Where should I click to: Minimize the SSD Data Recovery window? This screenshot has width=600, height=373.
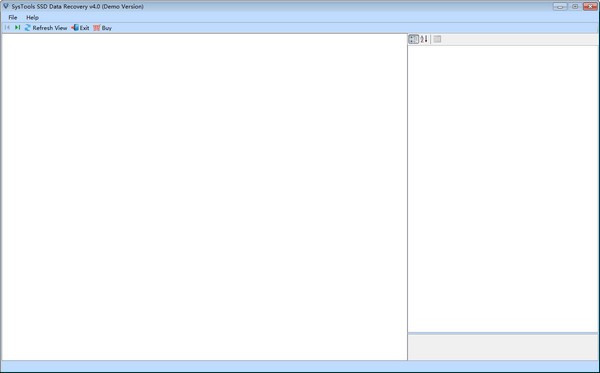click(x=560, y=6)
